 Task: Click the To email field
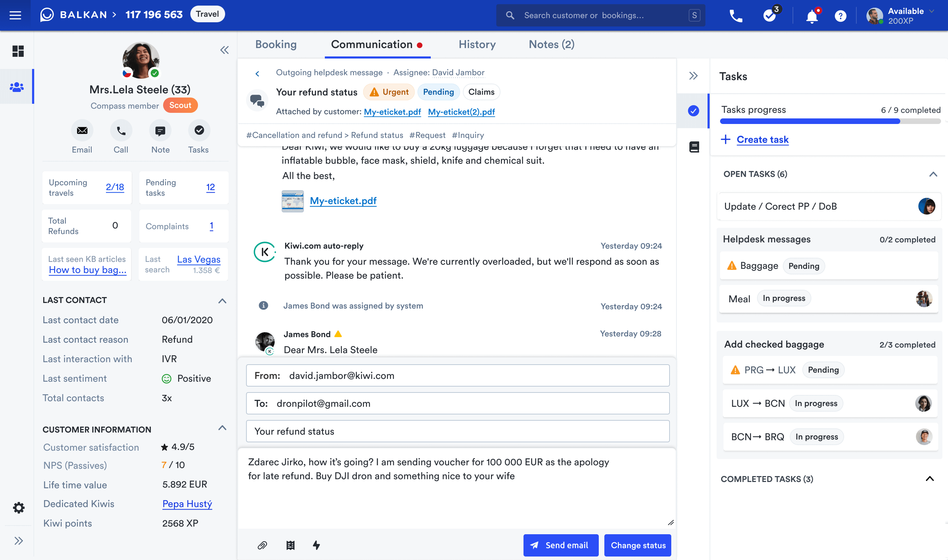tap(458, 403)
